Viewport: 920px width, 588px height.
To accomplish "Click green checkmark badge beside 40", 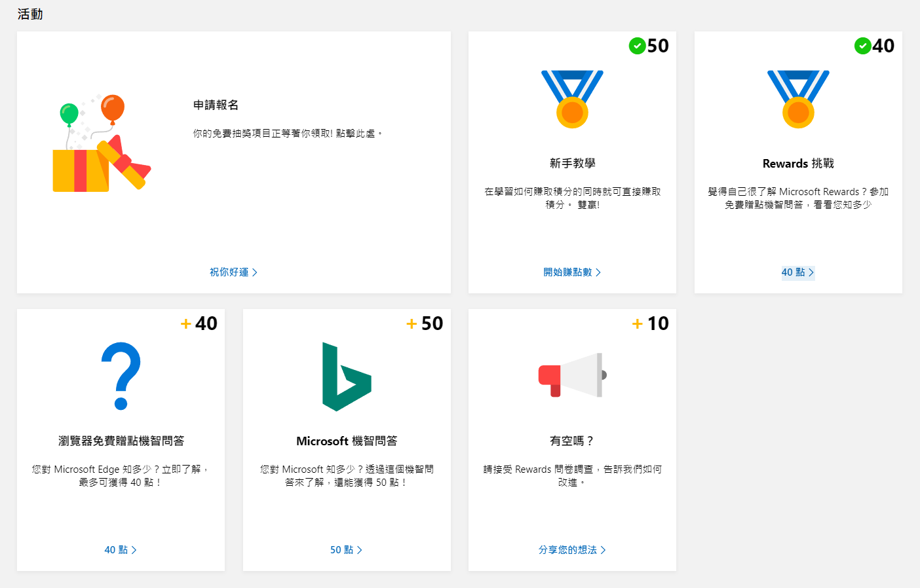I will pyautogui.click(x=862, y=46).
